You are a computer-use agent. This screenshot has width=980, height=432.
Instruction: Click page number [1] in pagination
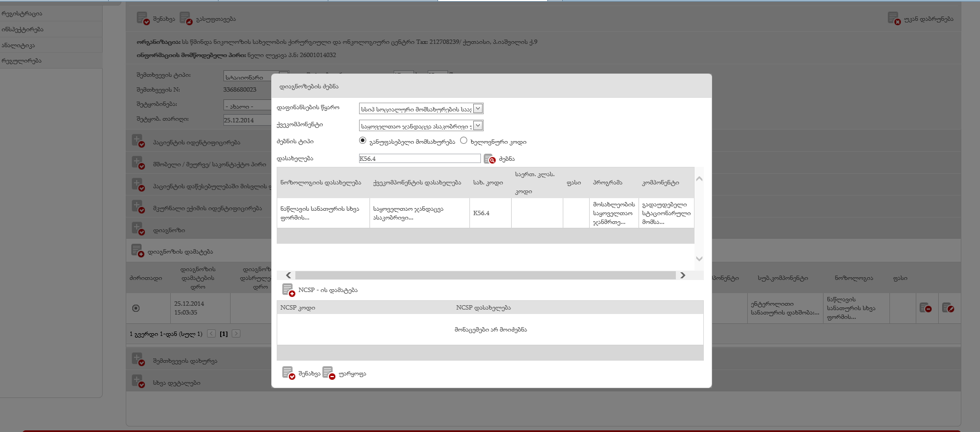pyautogui.click(x=223, y=334)
